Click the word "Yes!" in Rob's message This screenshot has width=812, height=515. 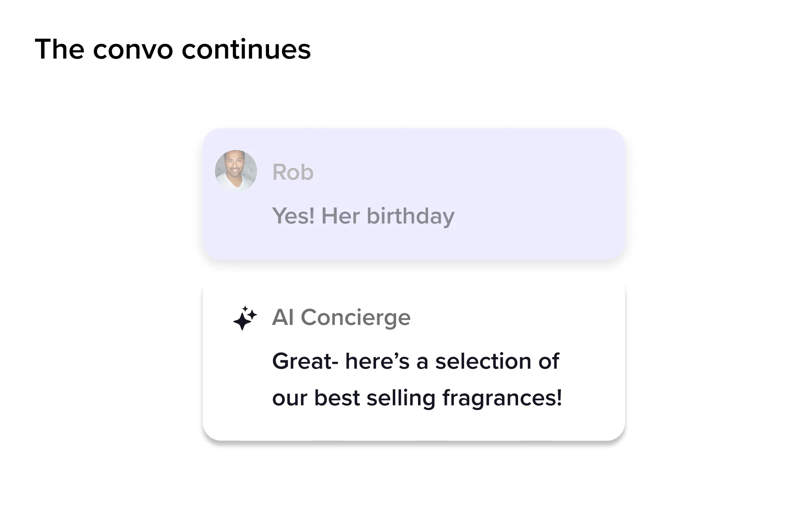click(x=293, y=216)
